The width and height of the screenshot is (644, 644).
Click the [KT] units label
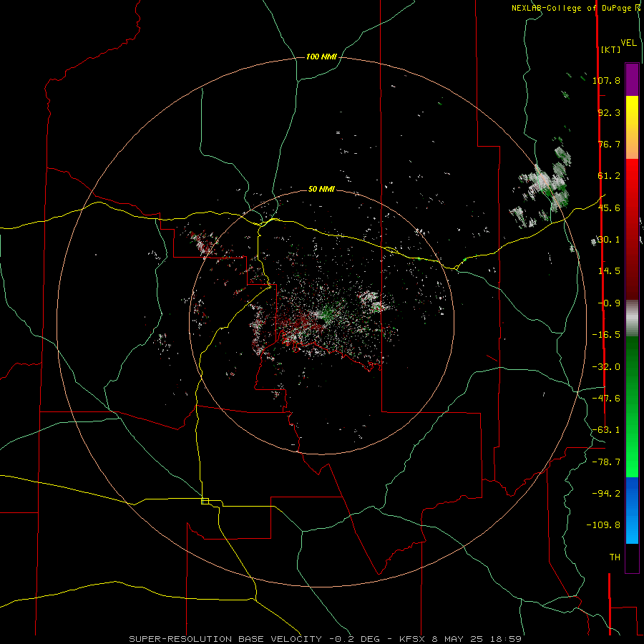click(610, 49)
